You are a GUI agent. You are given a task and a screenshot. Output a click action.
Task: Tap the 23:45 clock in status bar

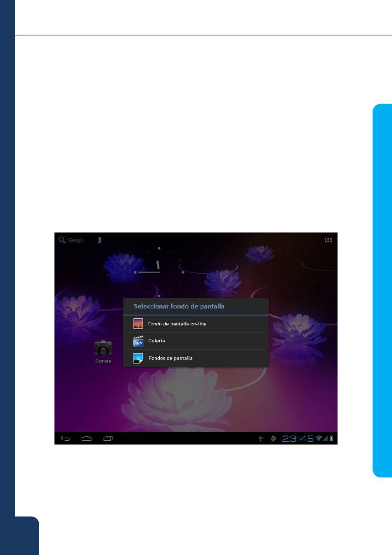tap(298, 439)
